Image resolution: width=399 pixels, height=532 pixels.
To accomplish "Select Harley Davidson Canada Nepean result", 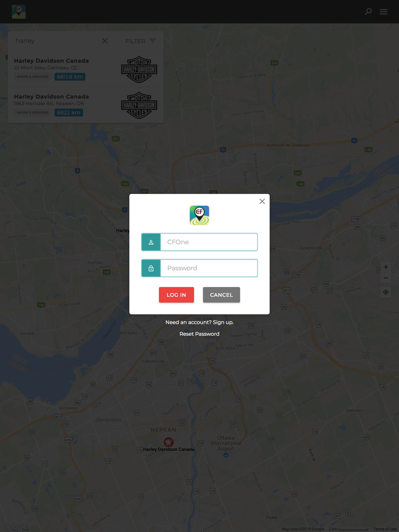I will 86,105.
